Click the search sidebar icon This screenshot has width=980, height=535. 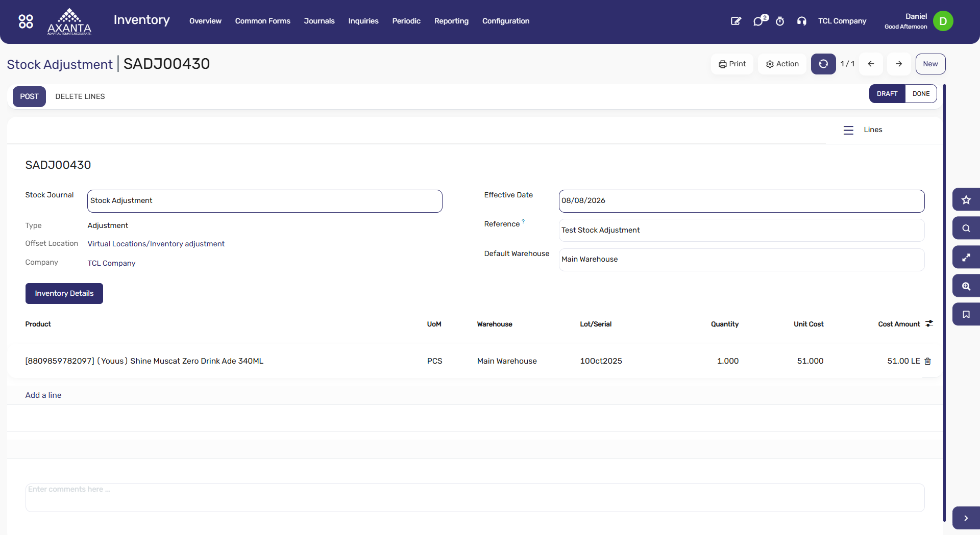[966, 228]
